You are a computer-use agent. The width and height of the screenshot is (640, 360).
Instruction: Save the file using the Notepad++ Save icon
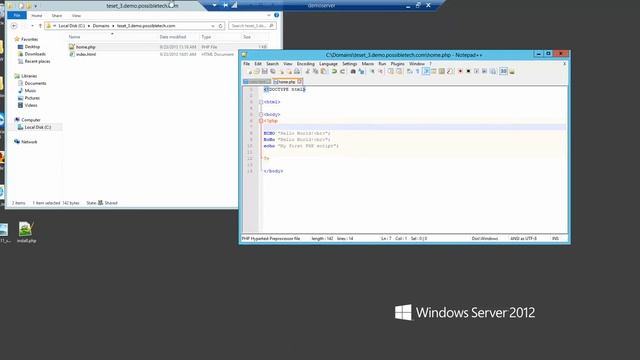264,71
